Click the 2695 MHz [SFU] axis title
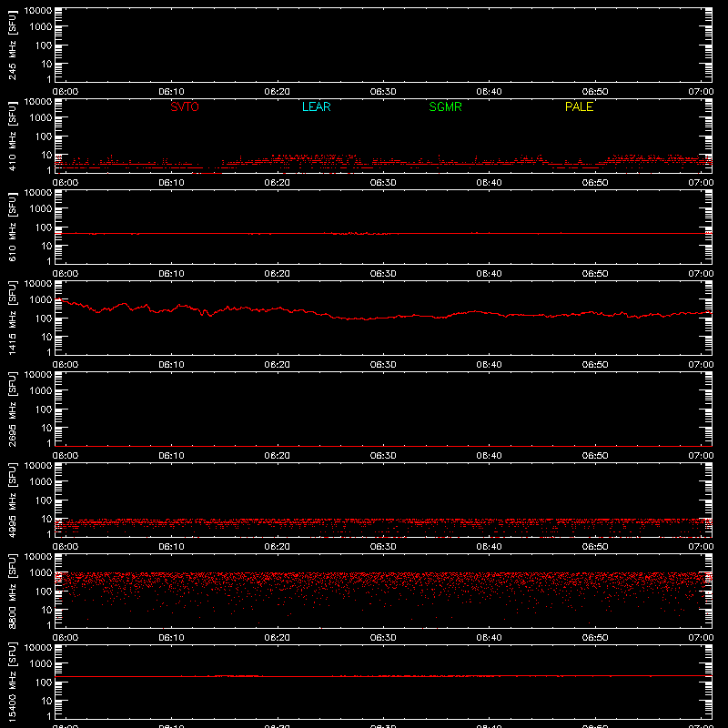The image size is (728, 728). point(12,409)
